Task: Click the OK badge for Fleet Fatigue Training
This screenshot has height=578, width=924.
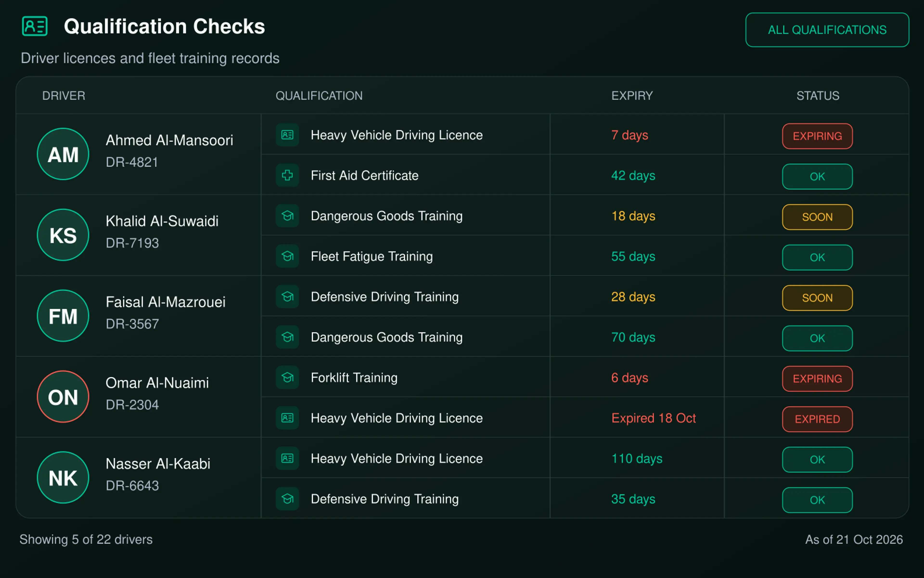Action: (x=817, y=257)
